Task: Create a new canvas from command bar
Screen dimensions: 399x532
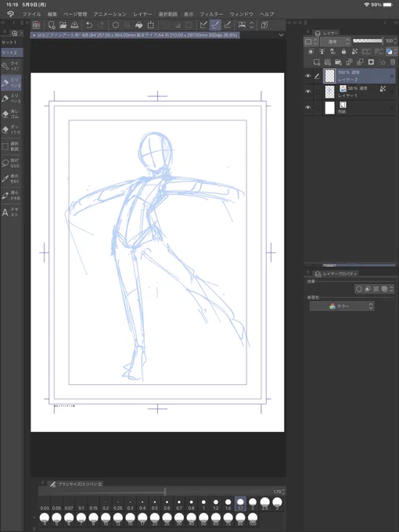Action: point(51,25)
